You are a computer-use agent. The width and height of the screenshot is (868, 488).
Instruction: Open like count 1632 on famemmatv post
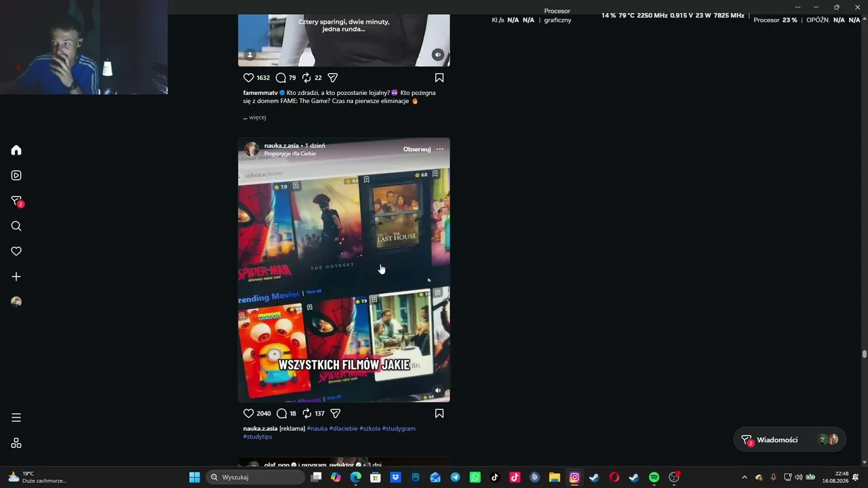coord(263,78)
